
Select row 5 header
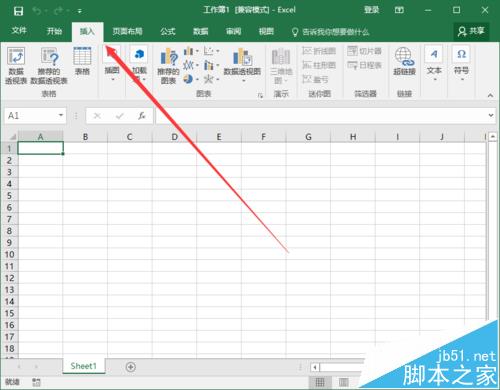[x=9, y=196]
